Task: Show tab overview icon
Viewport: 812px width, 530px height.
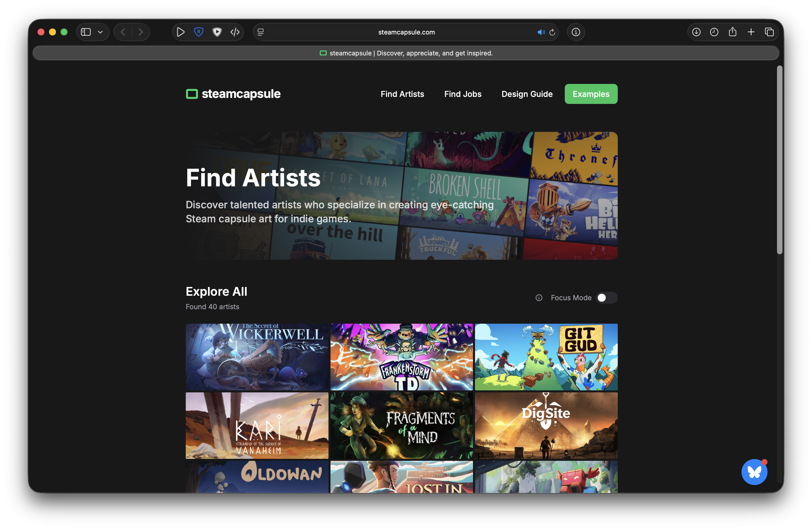Action: pos(769,32)
